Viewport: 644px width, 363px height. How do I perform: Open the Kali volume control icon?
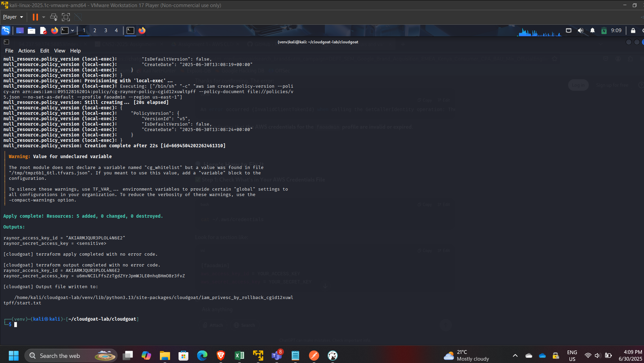[580, 30]
